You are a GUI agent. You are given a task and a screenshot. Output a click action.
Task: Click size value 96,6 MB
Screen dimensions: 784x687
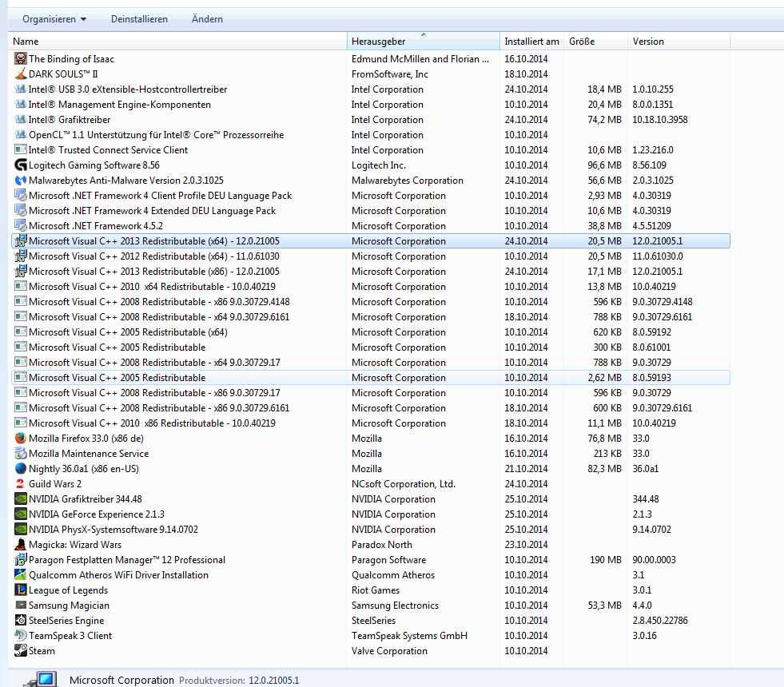pyautogui.click(x=604, y=165)
